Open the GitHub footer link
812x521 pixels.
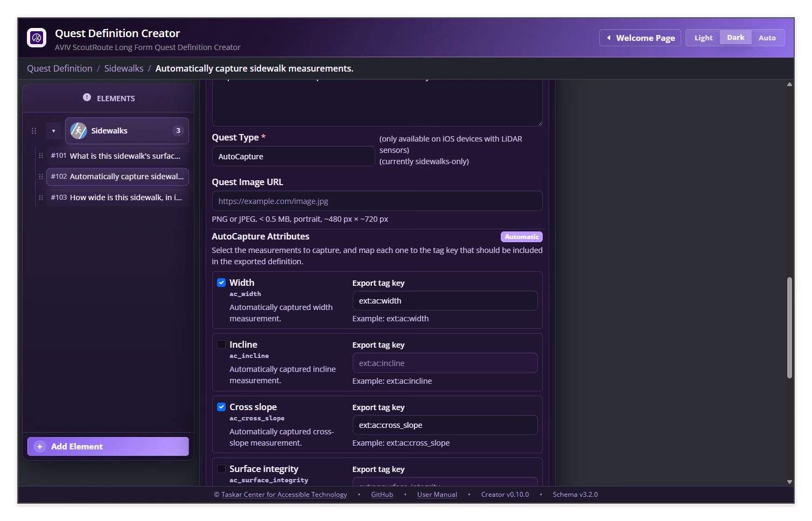[382, 495]
